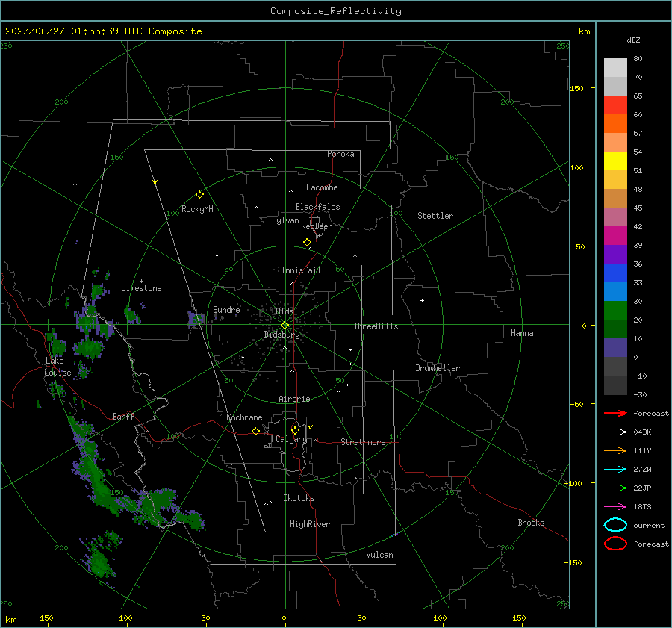The height and width of the screenshot is (628, 672).
Task: Click the Calgary city label
Action: pyautogui.click(x=291, y=439)
